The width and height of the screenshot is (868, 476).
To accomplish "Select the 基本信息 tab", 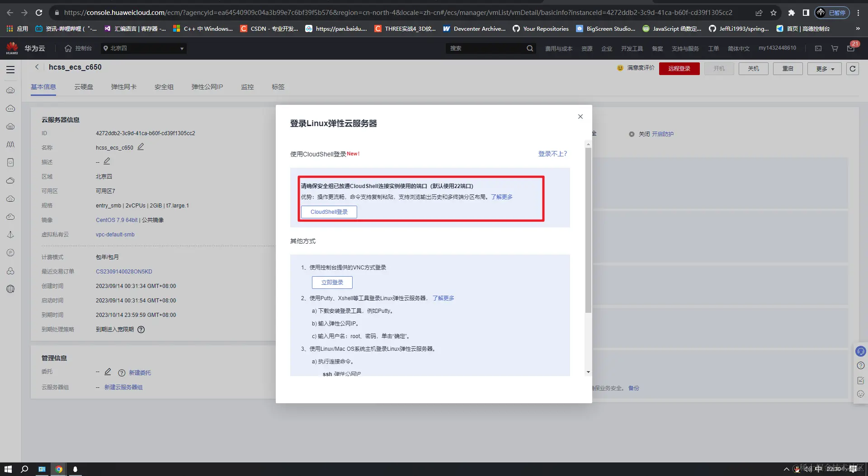I will [43, 87].
